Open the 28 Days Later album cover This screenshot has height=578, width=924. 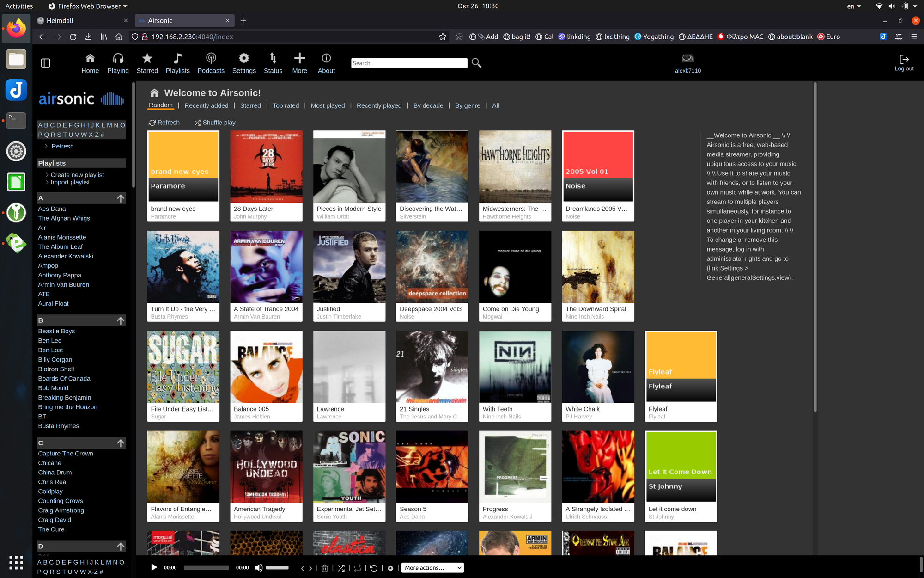(266, 166)
